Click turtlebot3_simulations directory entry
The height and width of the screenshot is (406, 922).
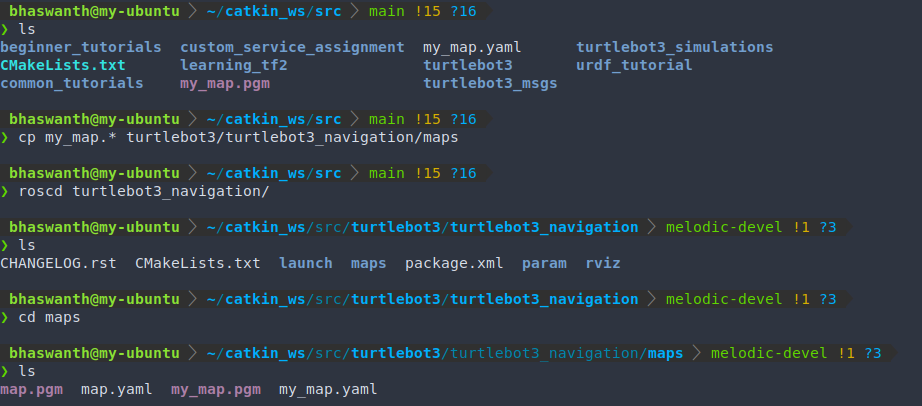pyautogui.click(x=674, y=47)
